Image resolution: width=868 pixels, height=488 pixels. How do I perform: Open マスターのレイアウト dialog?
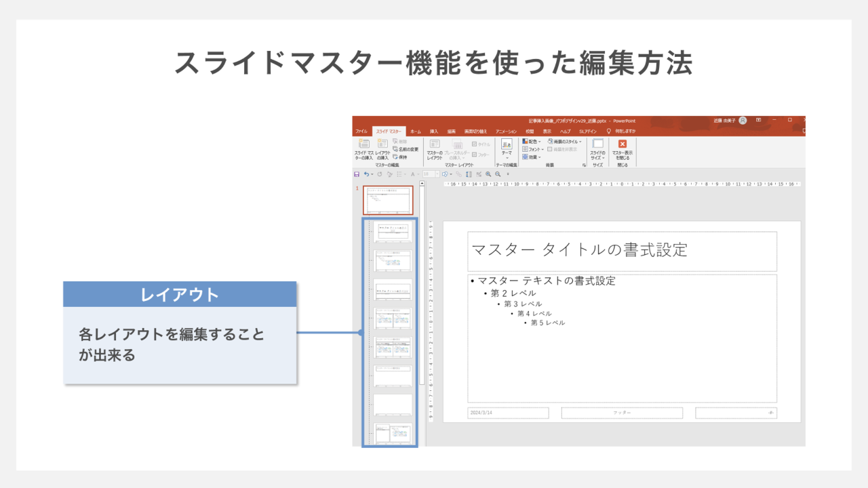point(435,150)
